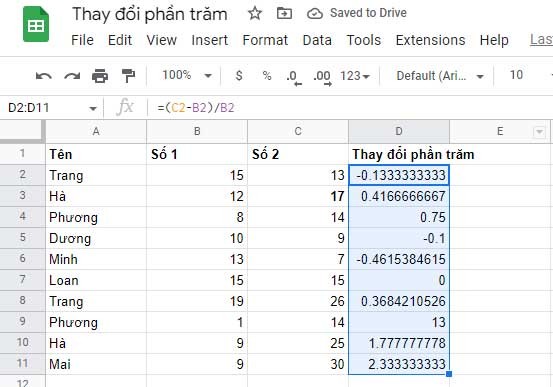Click the document title Thay đổi phần trăm
Screen dimensions: 553x387
click(x=150, y=14)
